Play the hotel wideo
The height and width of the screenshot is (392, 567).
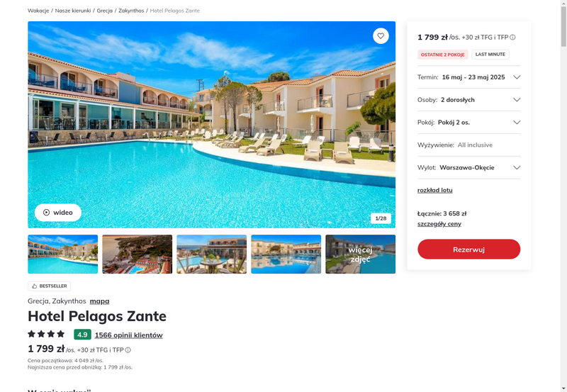pyautogui.click(x=58, y=212)
